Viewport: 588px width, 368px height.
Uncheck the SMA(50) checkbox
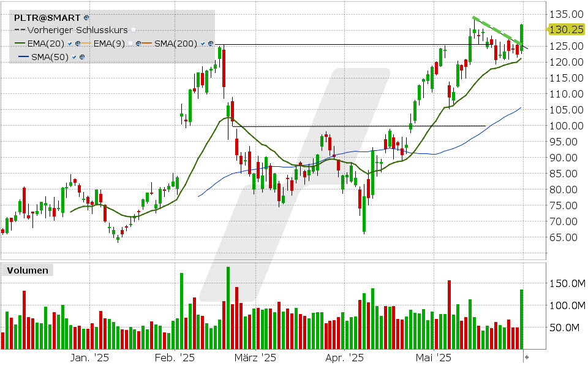click(x=74, y=57)
